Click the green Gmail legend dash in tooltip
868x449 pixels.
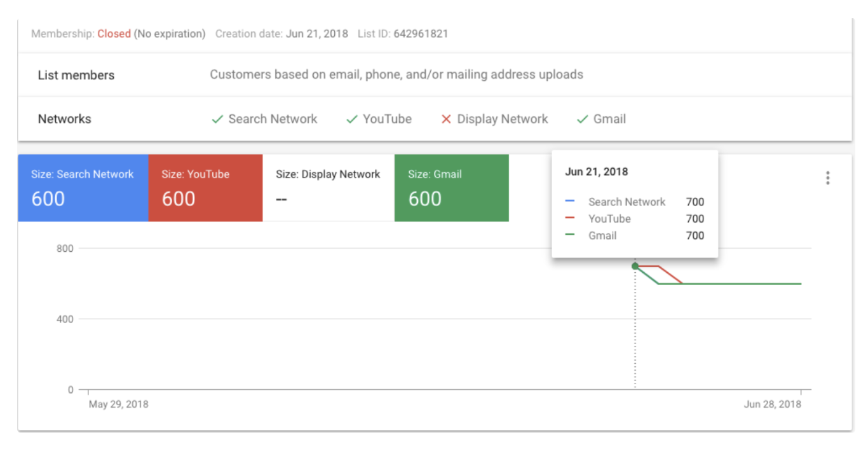[570, 235]
